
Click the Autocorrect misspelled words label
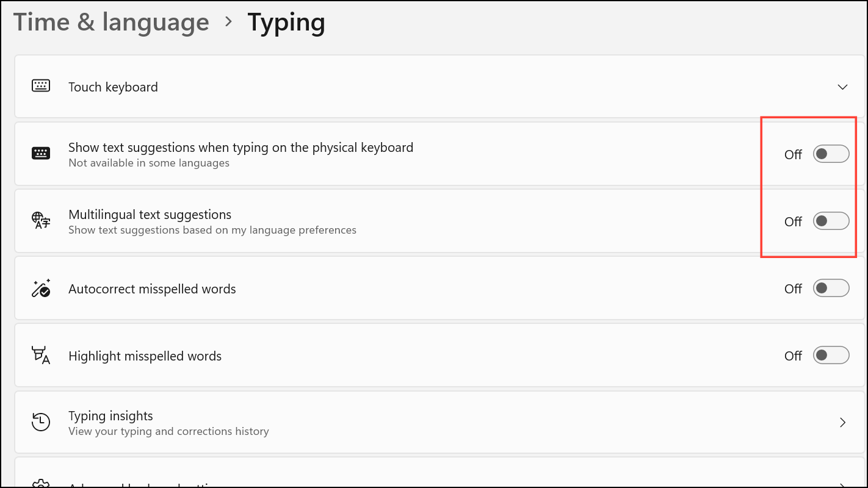(152, 289)
